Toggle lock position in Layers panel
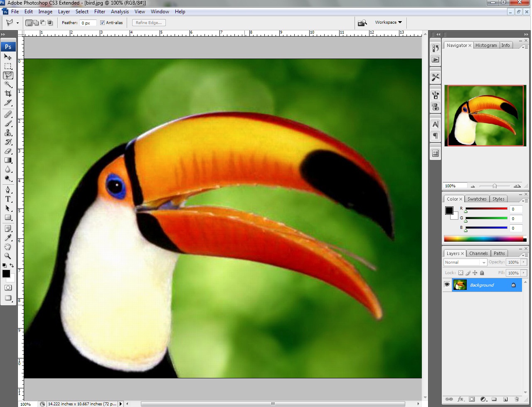The width and height of the screenshot is (532, 407). click(x=475, y=273)
